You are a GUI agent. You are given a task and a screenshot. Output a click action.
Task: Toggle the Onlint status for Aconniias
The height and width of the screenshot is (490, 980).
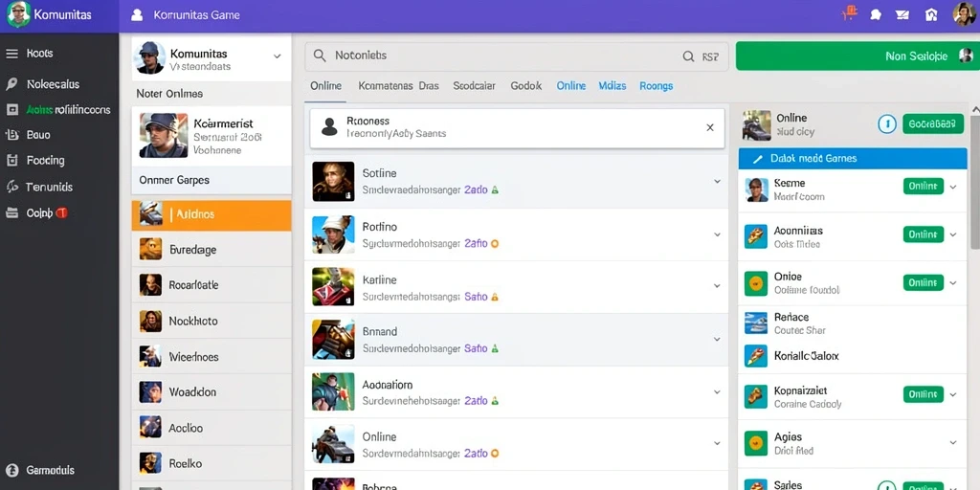point(924,234)
